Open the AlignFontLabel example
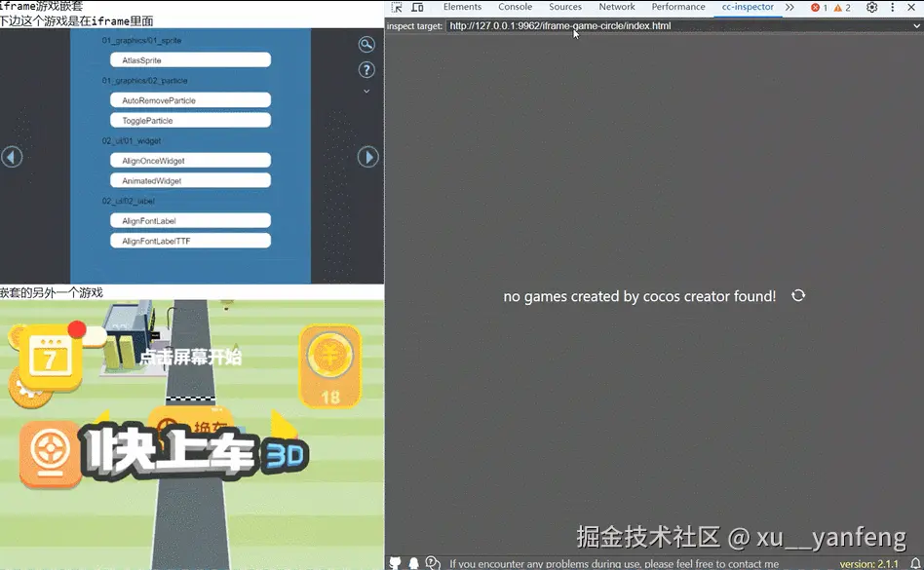 (x=190, y=221)
